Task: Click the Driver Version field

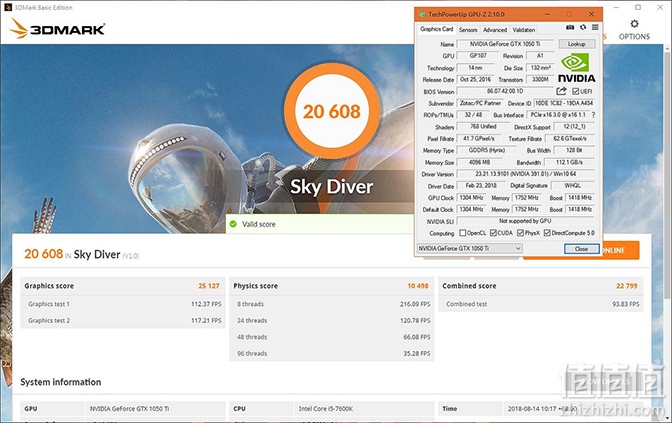Action: (x=525, y=174)
